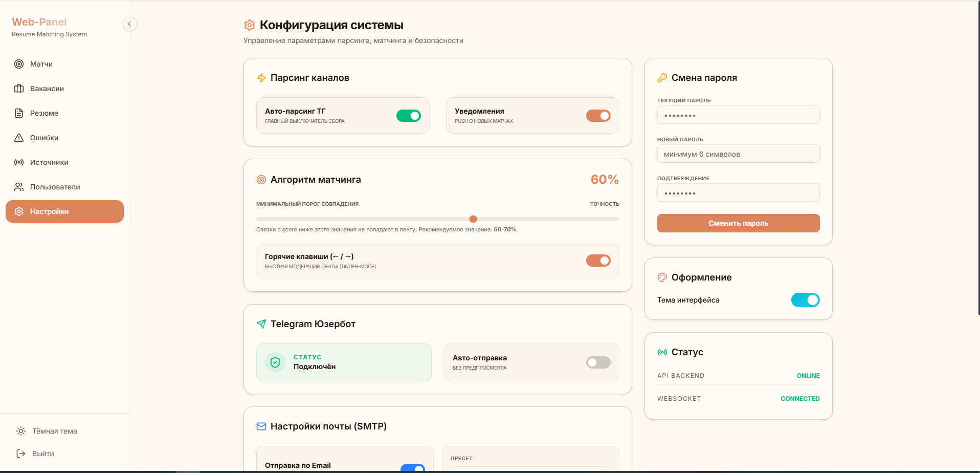Click the Текущий пароль input field
The width and height of the screenshot is (980, 473).
(739, 115)
